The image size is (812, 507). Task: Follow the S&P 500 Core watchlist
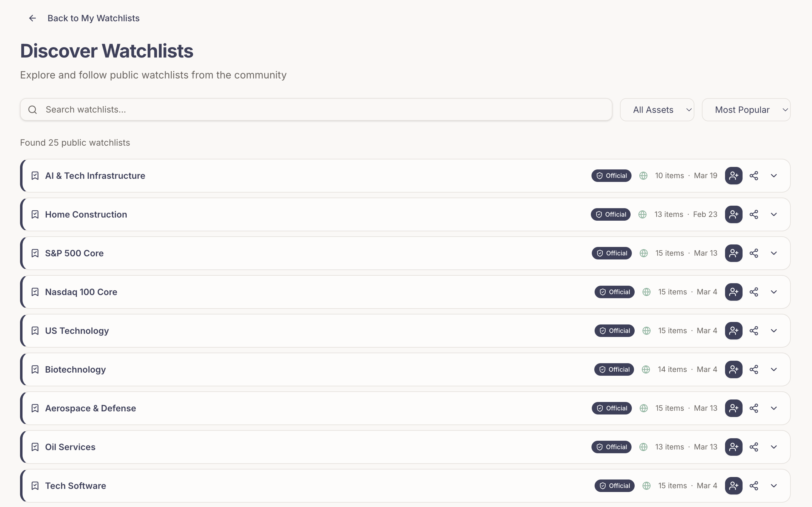click(733, 253)
